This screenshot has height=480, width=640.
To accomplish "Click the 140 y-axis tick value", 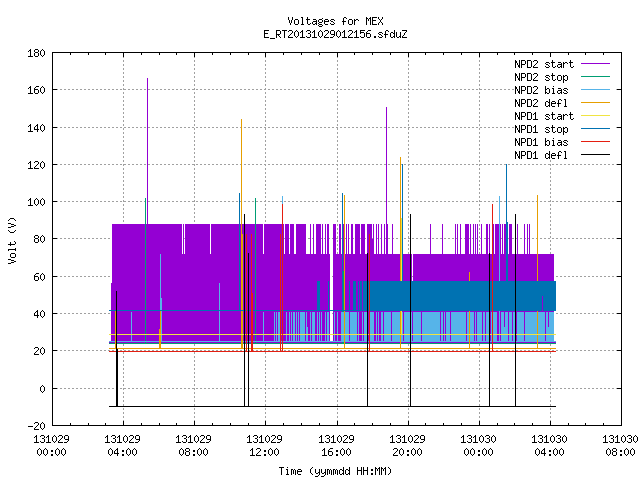I will tap(36, 128).
